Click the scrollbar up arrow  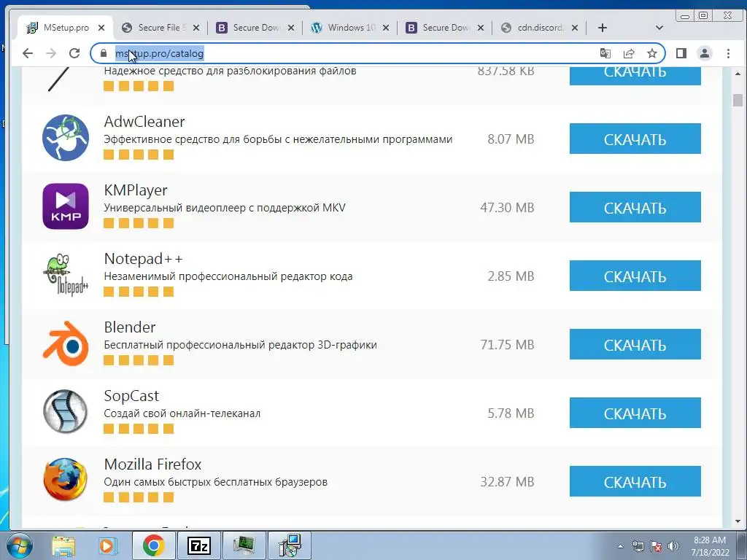[738, 74]
